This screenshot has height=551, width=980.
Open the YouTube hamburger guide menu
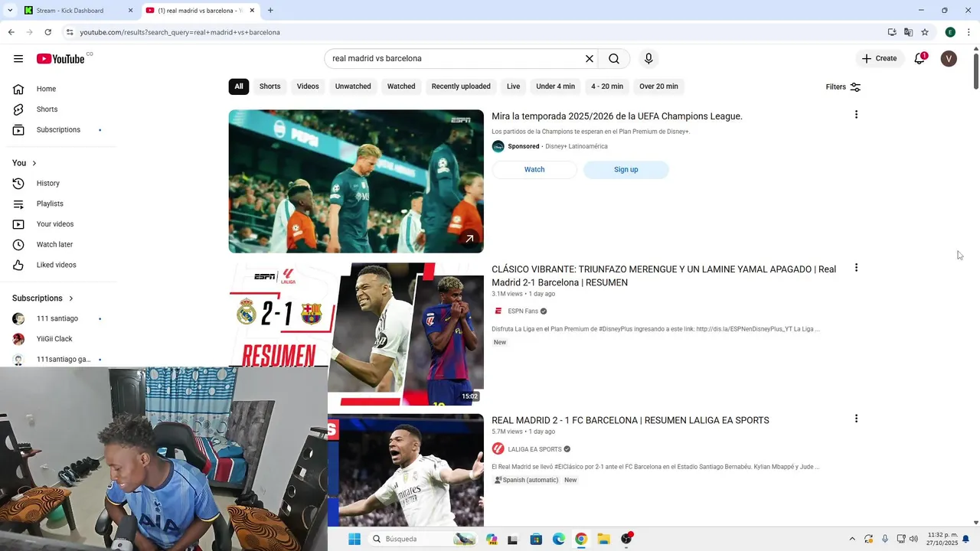click(x=18, y=59)
